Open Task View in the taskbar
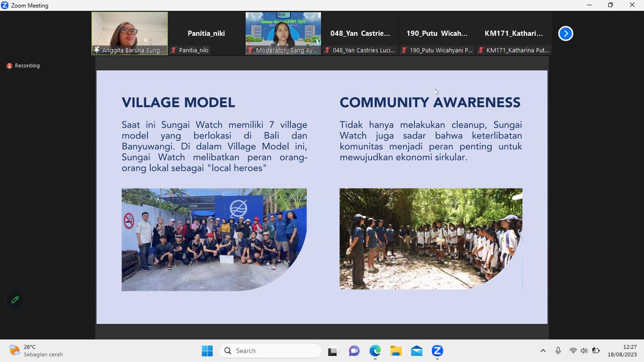The width and height of the screenshot is (644, 362). tap(333, 351)
